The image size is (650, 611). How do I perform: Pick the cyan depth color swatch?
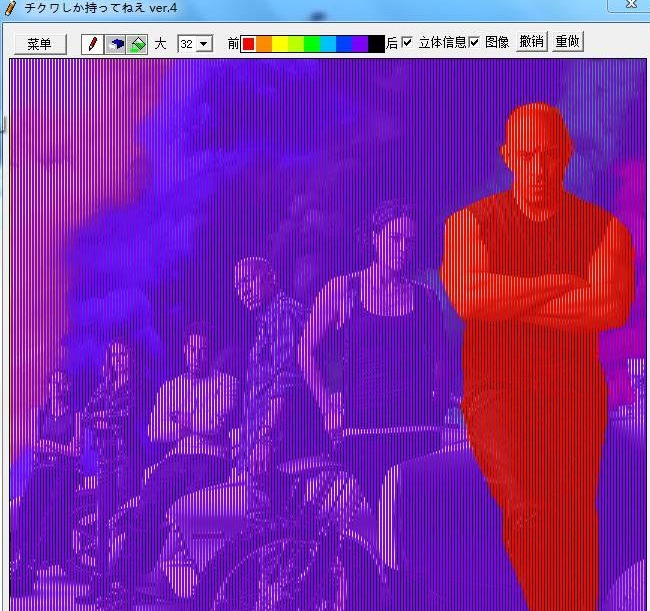tap(328, 44)
